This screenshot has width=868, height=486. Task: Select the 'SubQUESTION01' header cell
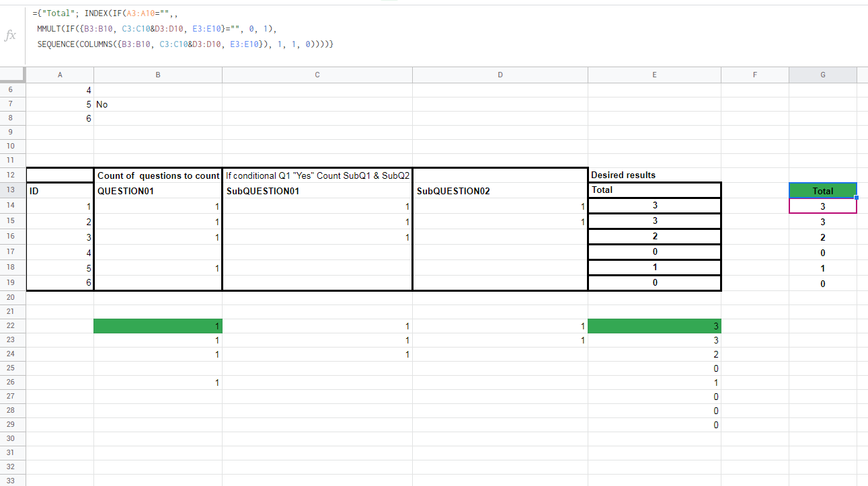pos(317,191)
